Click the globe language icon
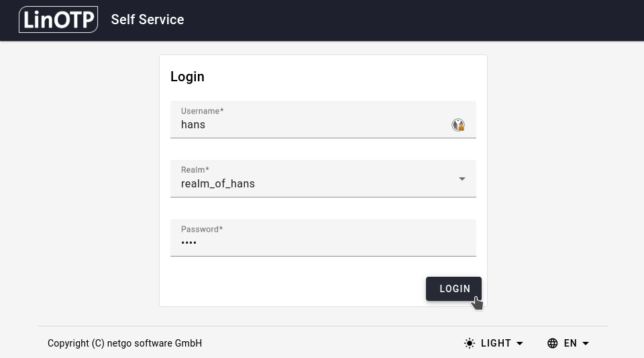The width and height of the screenshot is (644, 358). [553, 343]
